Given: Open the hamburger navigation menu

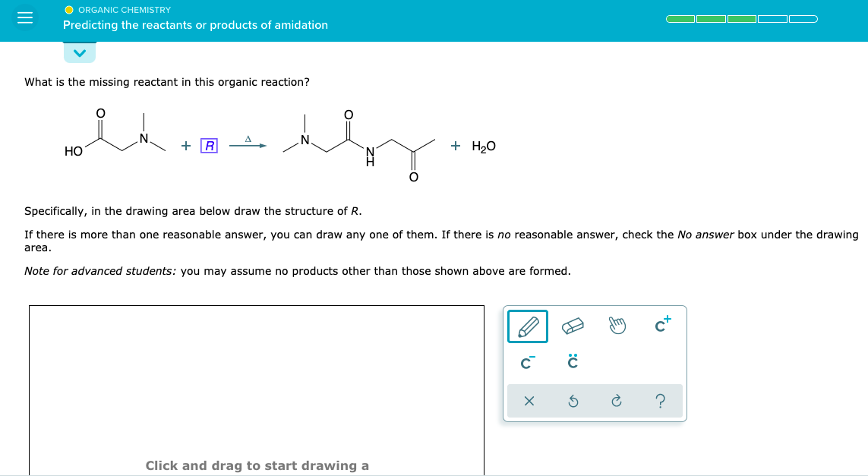Looking at the screenshot, I should click(x=25, y=17).
